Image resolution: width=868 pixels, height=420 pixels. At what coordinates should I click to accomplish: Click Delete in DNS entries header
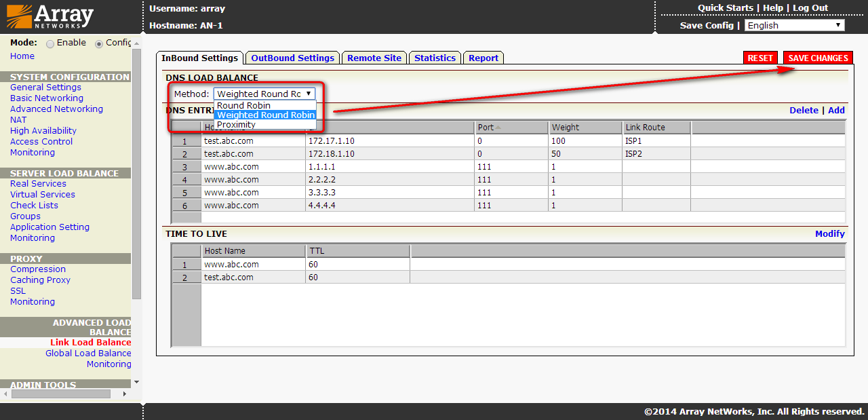(804, 110)
